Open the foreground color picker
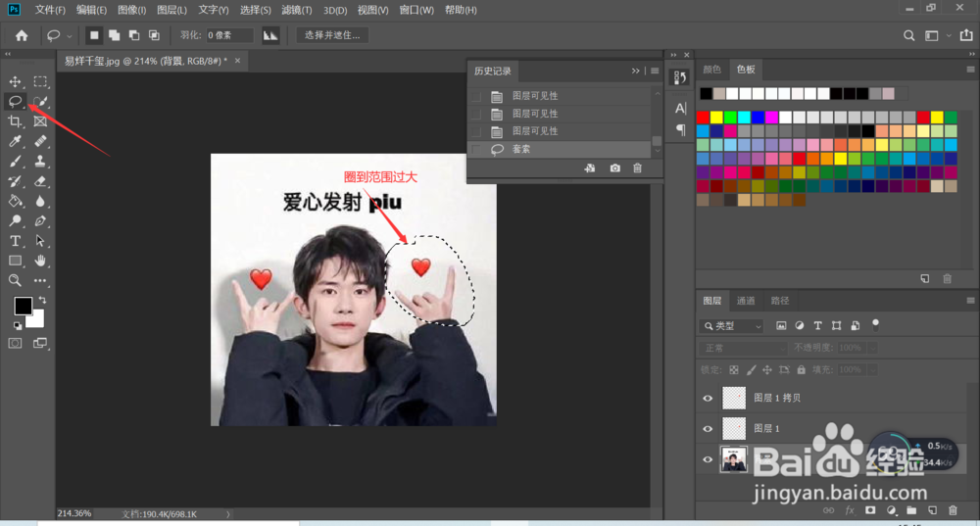 coord(23,306)
